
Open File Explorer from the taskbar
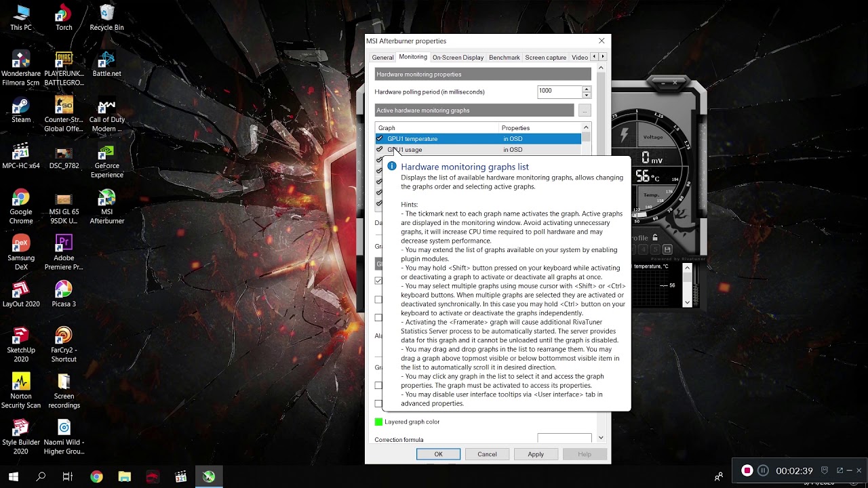pos(124,477)
